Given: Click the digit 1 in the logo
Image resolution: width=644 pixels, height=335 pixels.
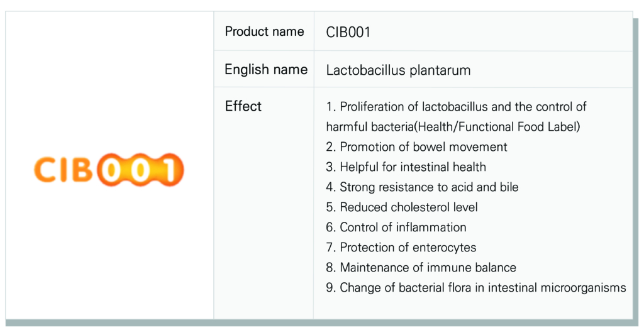Looking at the screenshot, I should [x=170, y=170].
